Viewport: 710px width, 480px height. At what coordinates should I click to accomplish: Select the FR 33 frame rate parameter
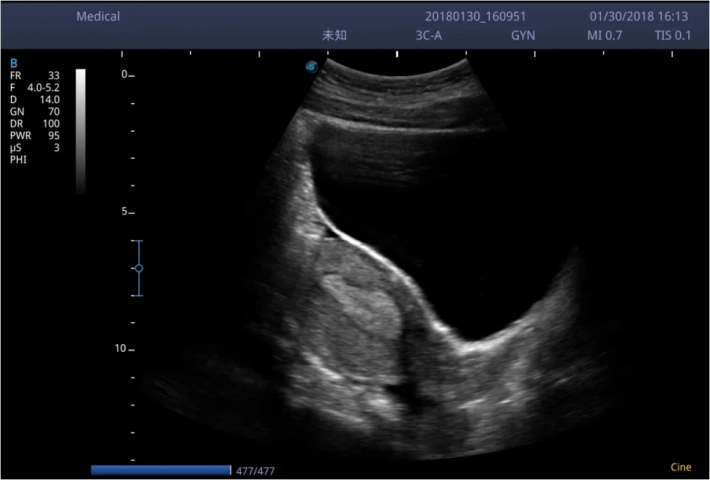[x=34, y=75]
